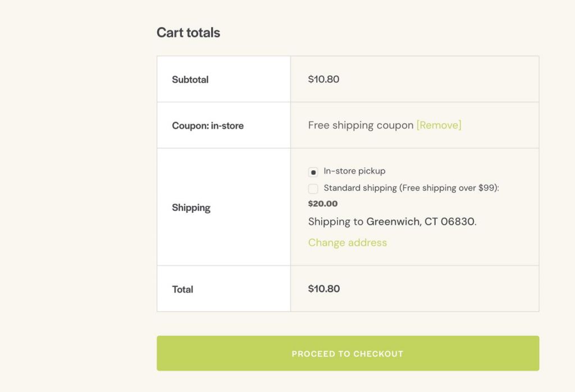Click the Coupon: in-store row label
This screenshot has height=392, width=575.
208,125
